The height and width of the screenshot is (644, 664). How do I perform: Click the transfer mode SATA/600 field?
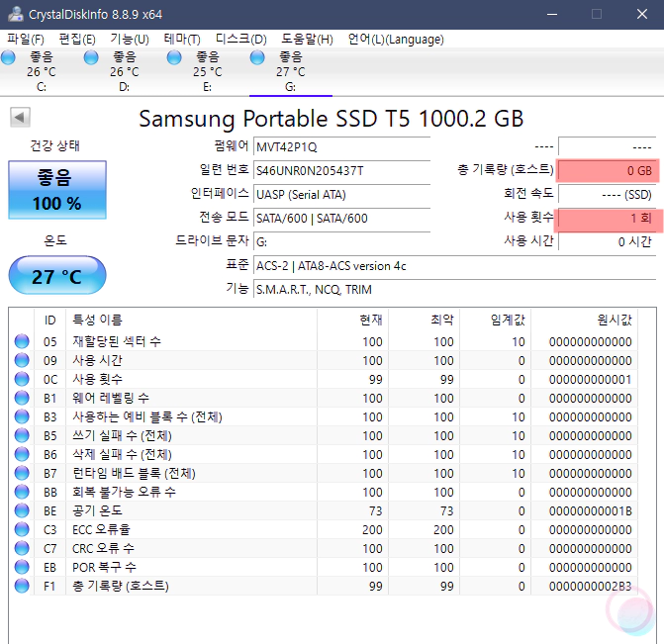pos(341,218)
